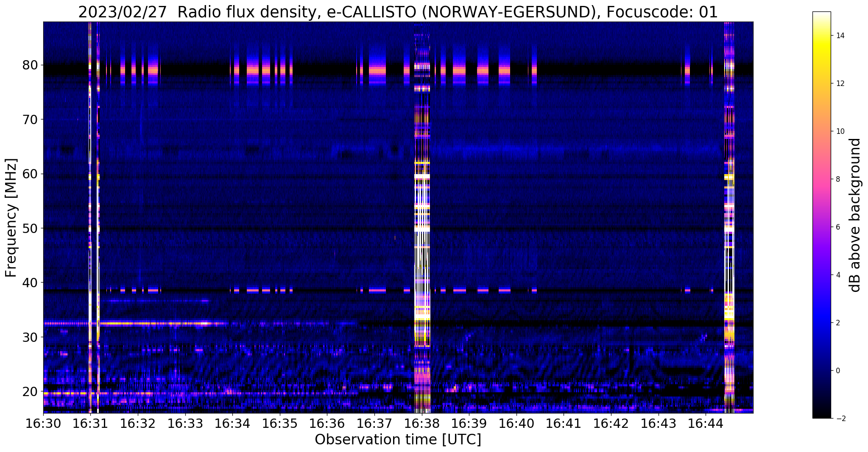
Task: Click the colorbar tick value 4
Action: (837, 275)
